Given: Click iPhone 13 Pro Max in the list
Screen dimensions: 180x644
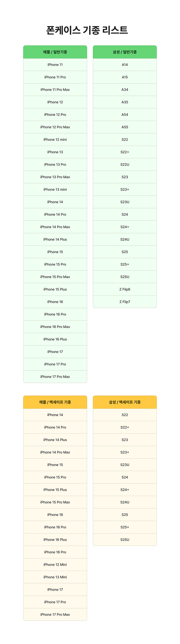Looking at the screenshot, I should (x=55, y=177).
